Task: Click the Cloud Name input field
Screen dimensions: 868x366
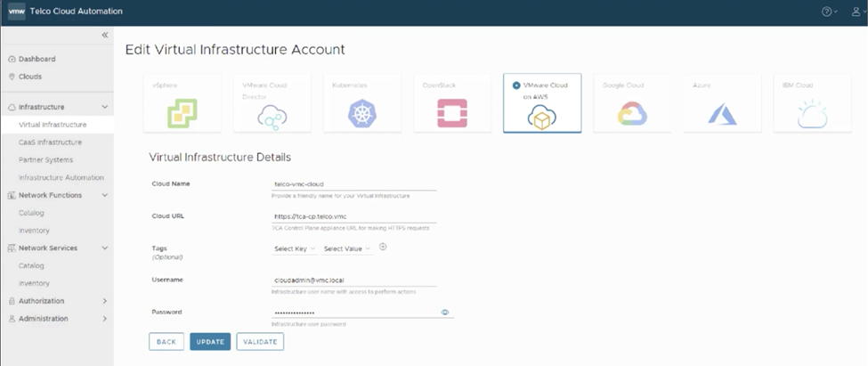Action: point(353,183)
